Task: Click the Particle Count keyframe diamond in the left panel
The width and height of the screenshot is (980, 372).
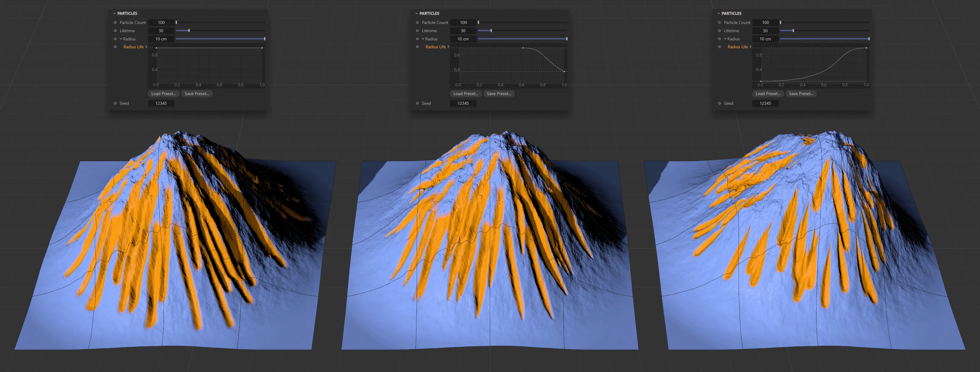Action: pos(116,22)
